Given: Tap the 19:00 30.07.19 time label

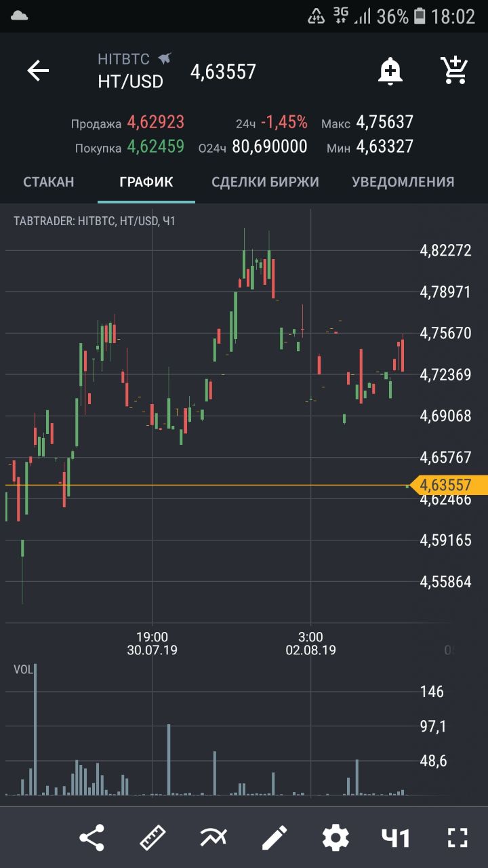Looking at the screenshot, I should pos(152,643).
